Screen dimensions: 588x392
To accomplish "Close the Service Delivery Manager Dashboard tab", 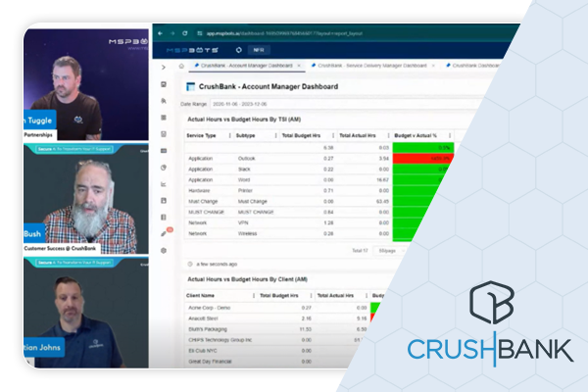I will (x=433, y=66).
